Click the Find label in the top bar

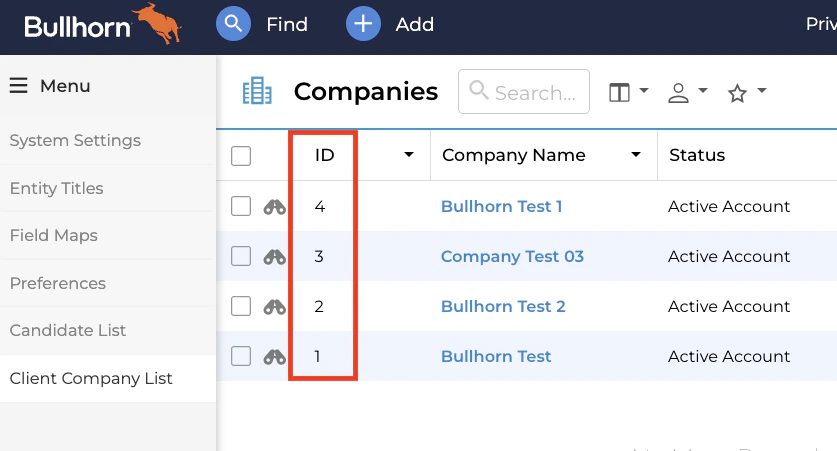[x=287, y=25]
